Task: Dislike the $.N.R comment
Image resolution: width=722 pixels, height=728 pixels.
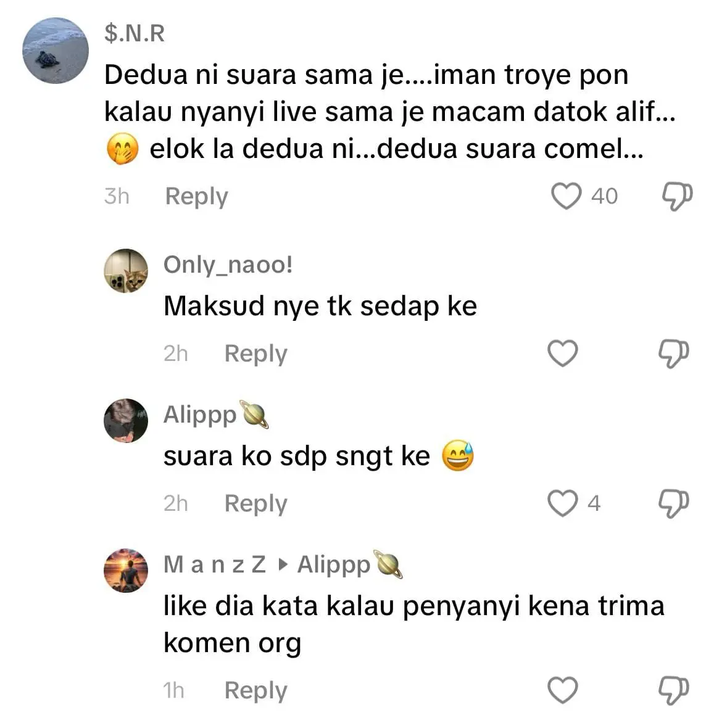Action: [676, 196]
